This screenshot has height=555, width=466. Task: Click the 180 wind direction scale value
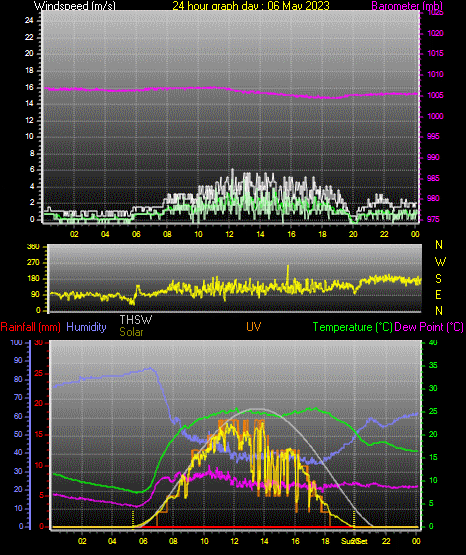33,279
